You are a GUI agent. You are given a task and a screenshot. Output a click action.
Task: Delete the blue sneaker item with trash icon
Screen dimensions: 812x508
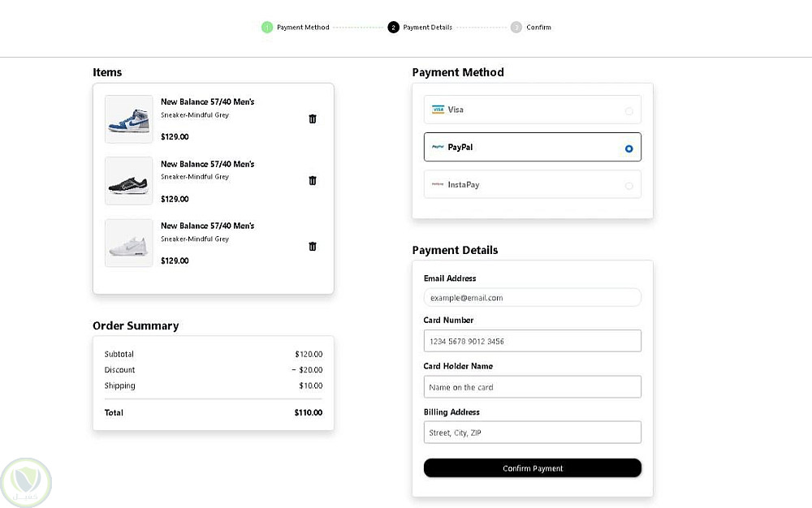(313, 119)
